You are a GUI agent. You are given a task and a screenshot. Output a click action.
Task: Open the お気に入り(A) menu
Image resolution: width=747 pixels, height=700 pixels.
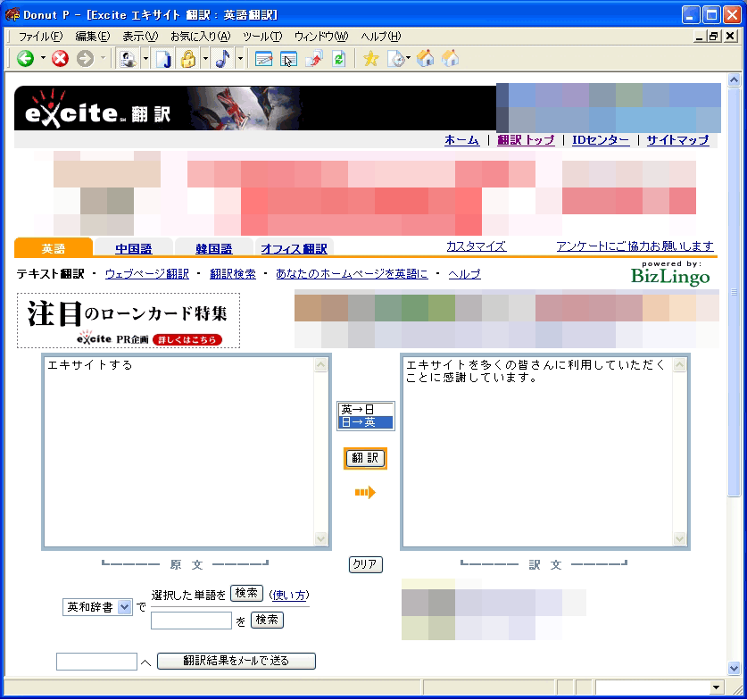click(x=201, y=37)
